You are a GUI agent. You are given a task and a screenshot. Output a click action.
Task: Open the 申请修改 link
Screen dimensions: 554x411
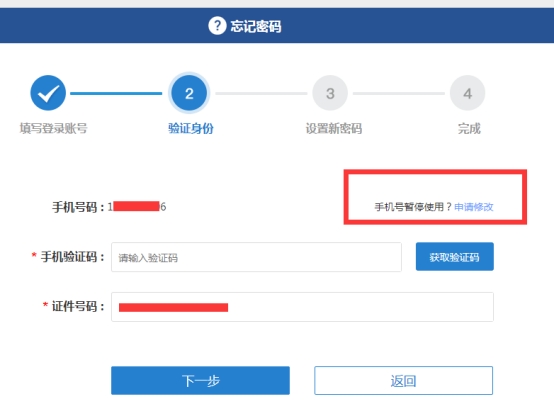[473, 207]
